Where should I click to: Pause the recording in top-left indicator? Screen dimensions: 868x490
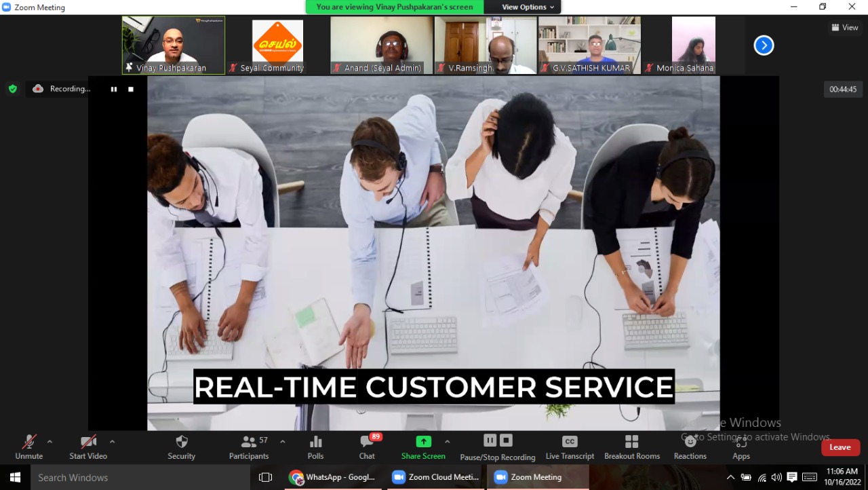coord(114,89)
